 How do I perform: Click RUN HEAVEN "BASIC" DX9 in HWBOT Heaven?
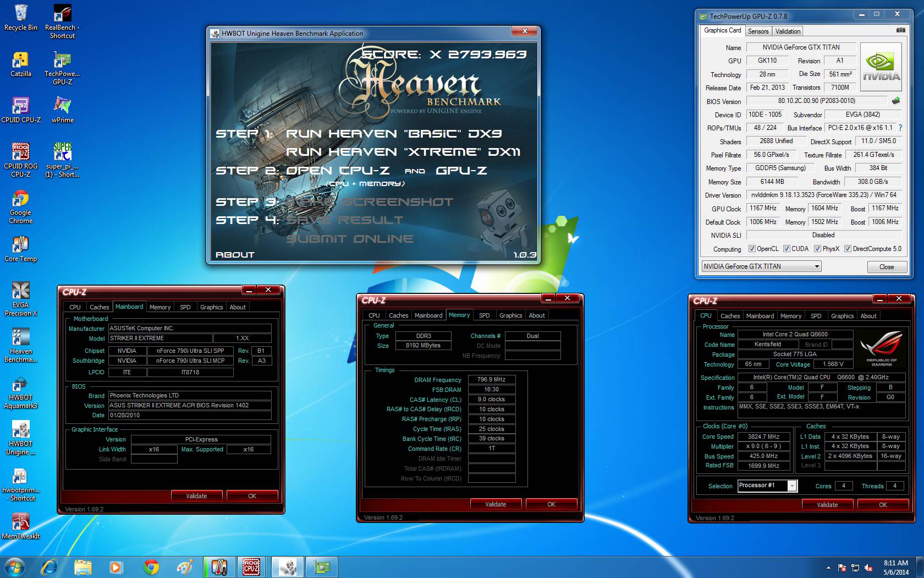[394, 134]
